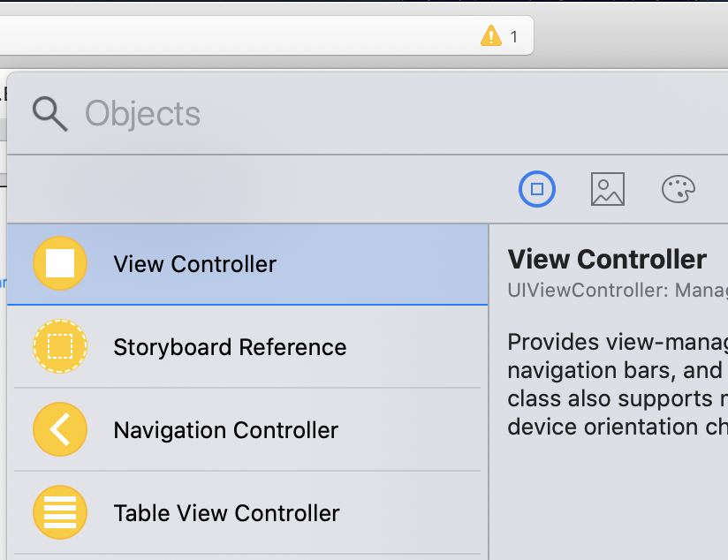The height and width of the screenshot is (560, 728).
Task: Click the View Controller yellow square icon
Action: [x=60, y=264]
